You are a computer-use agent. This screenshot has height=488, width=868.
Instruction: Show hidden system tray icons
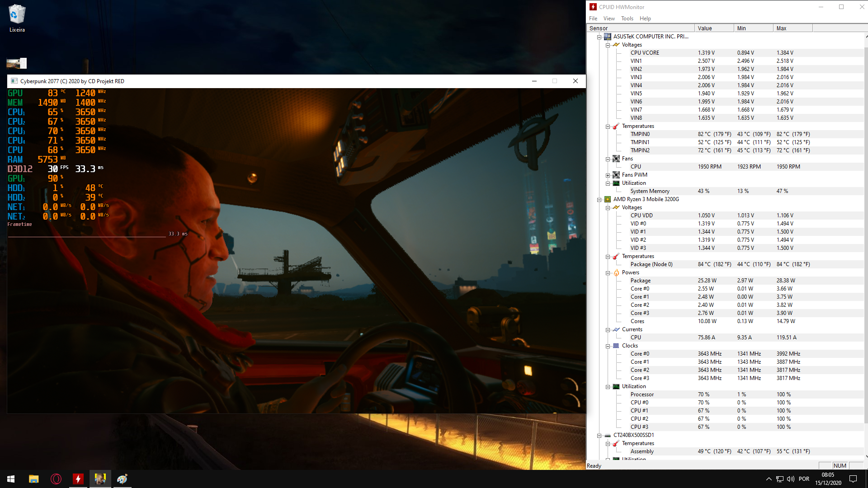[x=769, y=479]
